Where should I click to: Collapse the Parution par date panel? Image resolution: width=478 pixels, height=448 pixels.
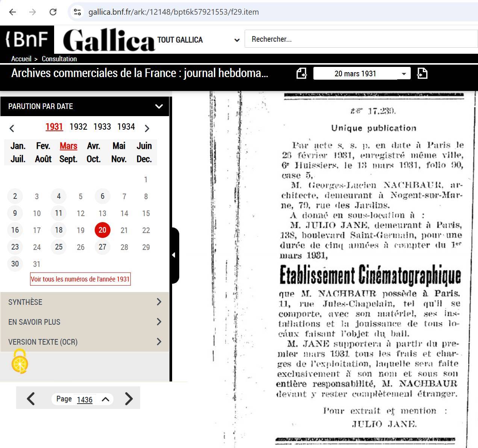click(x=159, y=106)
